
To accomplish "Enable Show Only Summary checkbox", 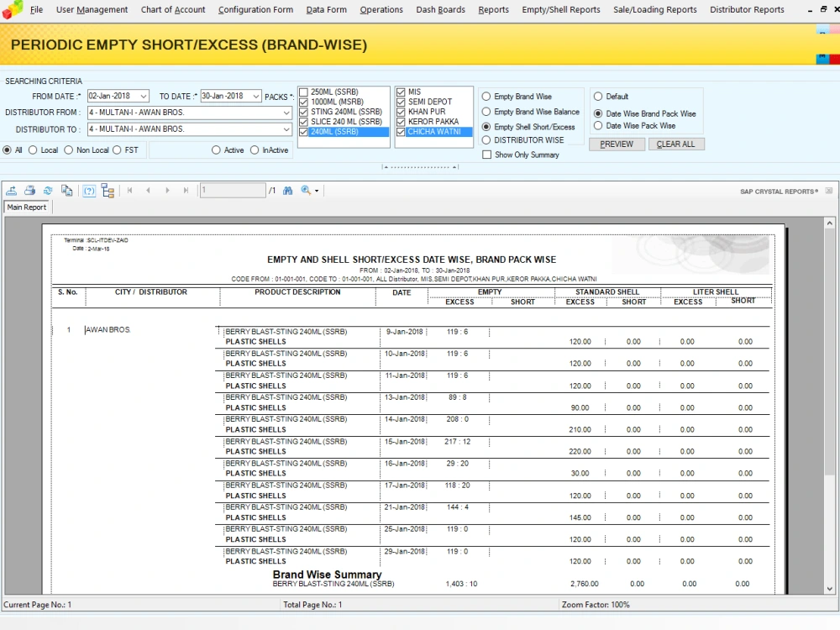I will point(487,155).
